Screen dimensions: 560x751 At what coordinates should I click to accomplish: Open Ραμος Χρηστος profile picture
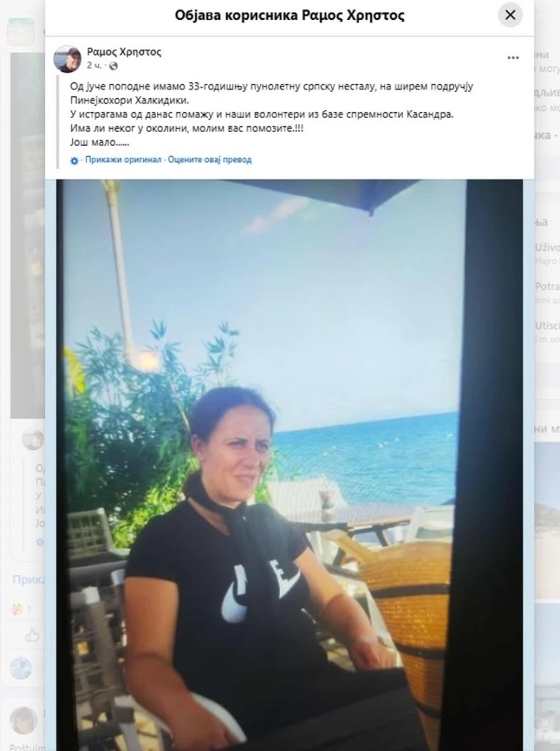tap(67, 59)
